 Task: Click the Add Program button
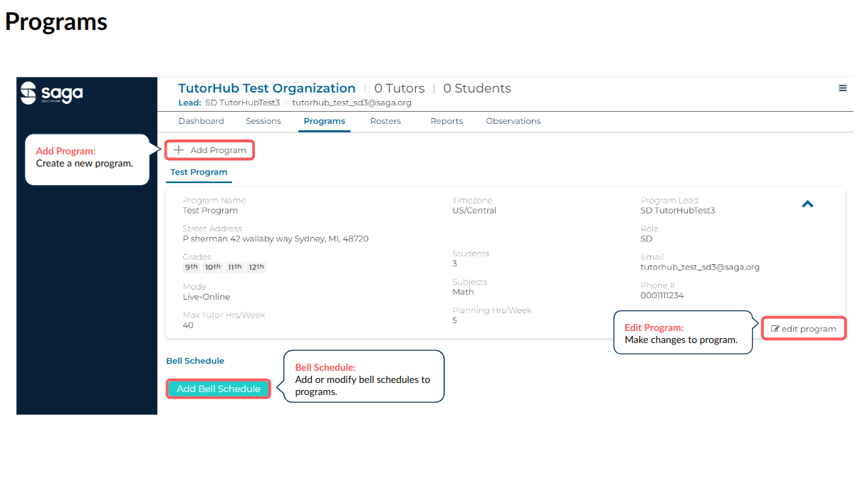210,150
